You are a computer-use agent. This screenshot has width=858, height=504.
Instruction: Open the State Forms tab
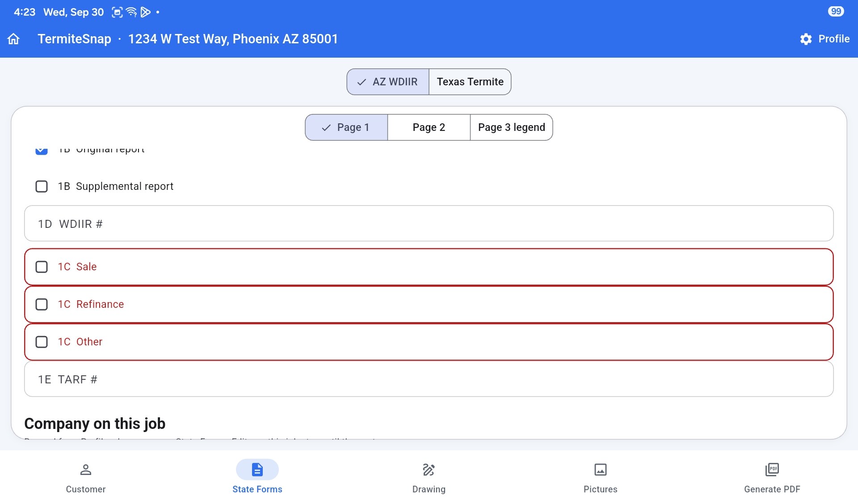click(x=257, y=477)
